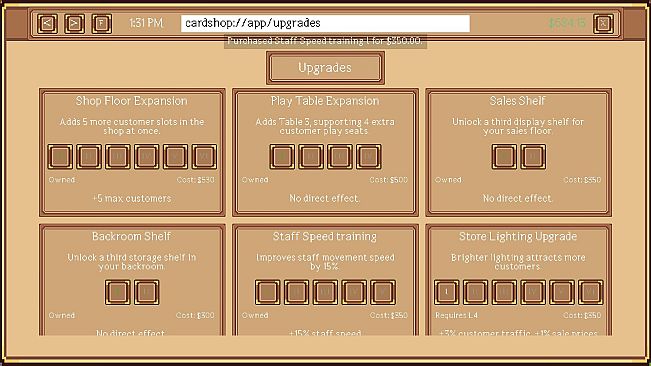Viewport: 651px width, 366px height.
Task: Go forward with the right arrow button
Action: coord(75,23)
